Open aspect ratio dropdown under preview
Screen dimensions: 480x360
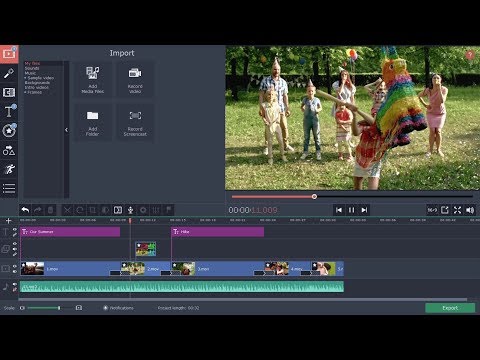pyautogui.click(x=432, y=210)
